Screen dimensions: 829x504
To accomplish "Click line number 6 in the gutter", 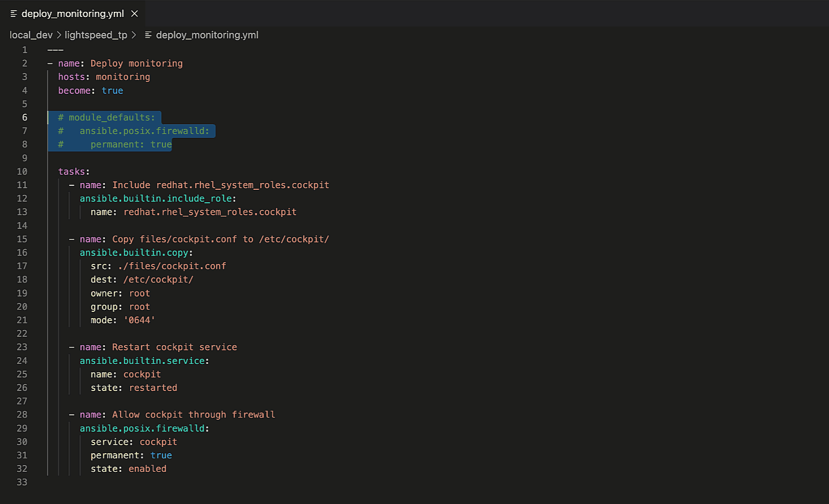I will [24, 118].
